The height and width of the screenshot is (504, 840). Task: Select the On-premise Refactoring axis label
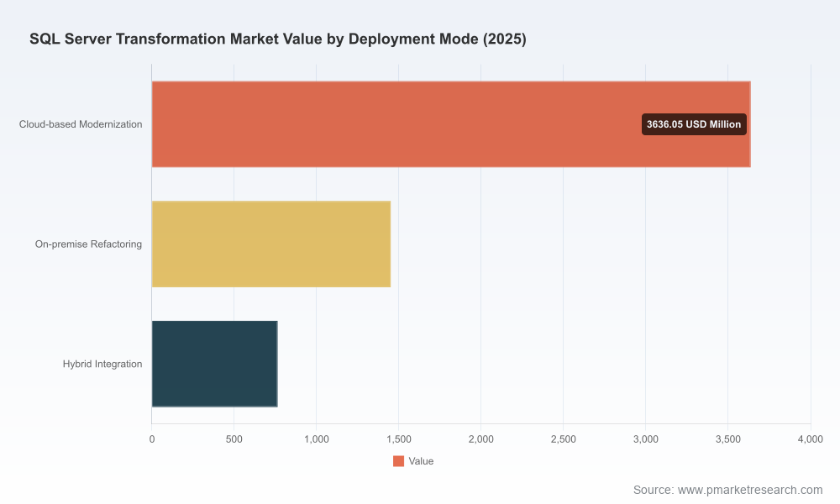88,244
